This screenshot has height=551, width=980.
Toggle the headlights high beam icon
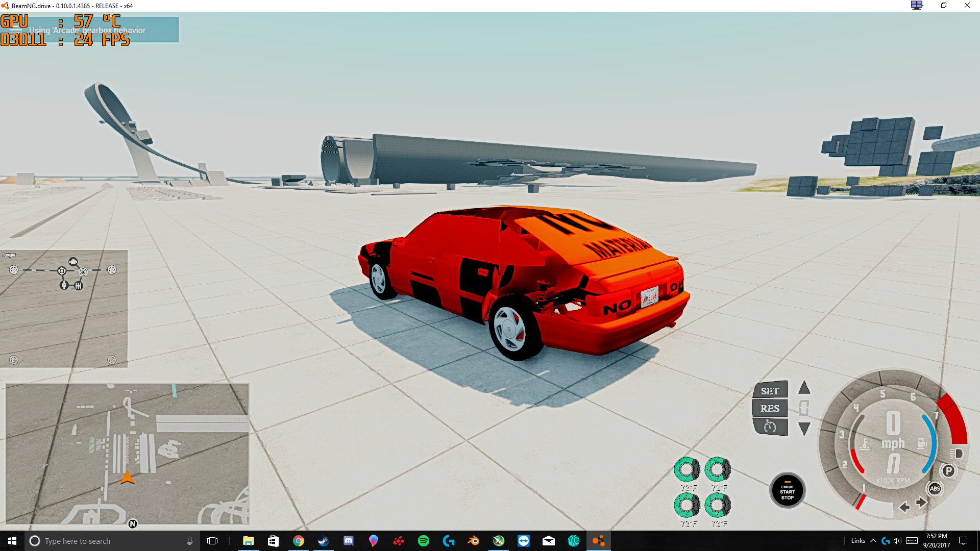(x=956, y=454)
